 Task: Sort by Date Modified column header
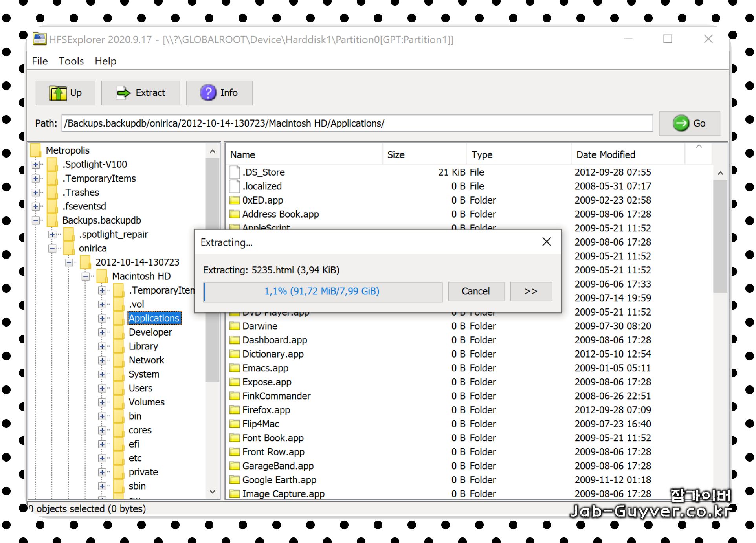pyautogui.click(x=605, y=155)
